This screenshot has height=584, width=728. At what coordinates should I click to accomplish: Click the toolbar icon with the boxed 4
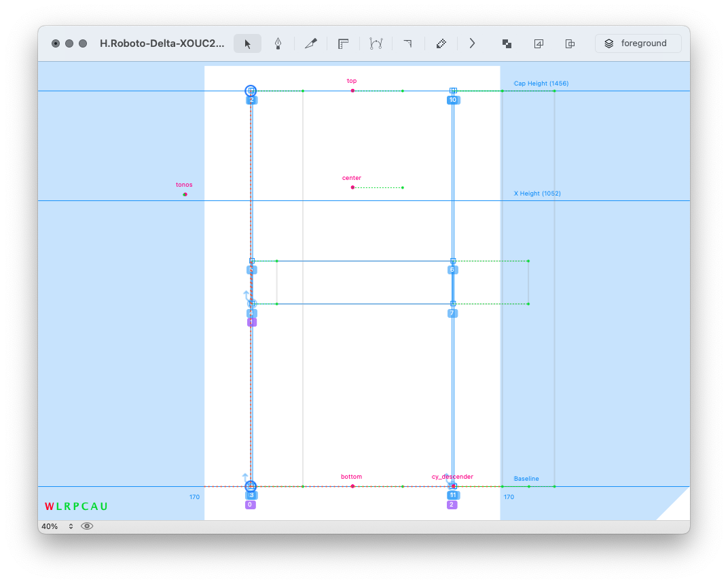tap(539, 43)
